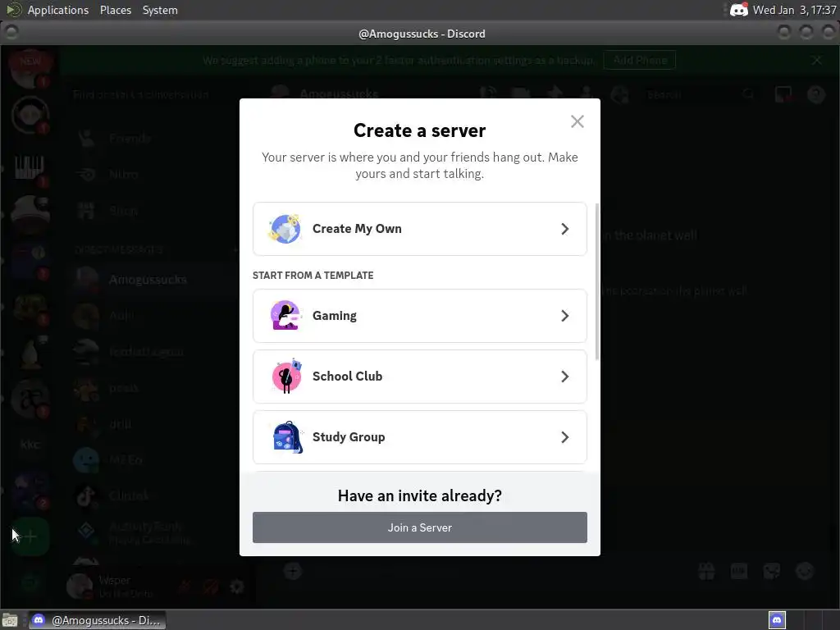Click the School Club template icon
This screenshot has height=630, width=840.
coord(286,376)
